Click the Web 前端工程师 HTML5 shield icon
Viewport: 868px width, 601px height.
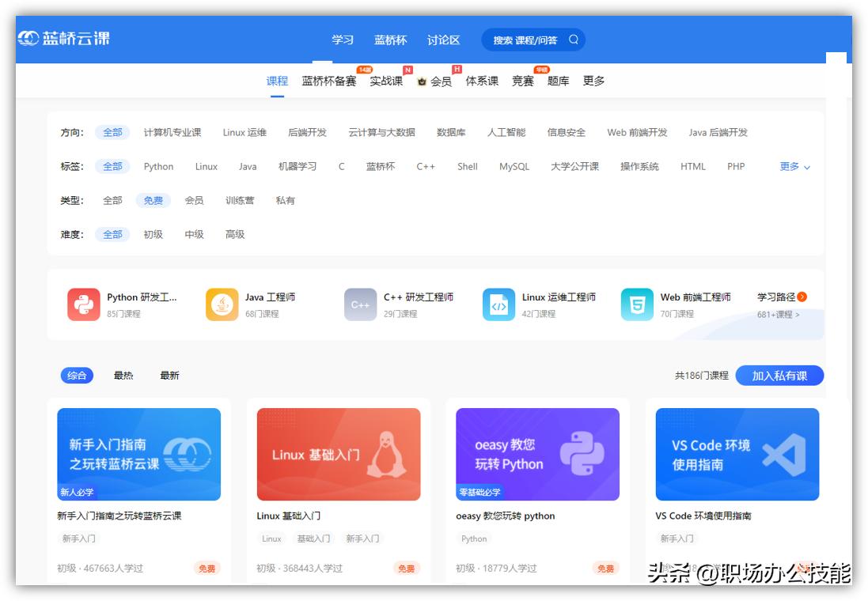[637, 304]
